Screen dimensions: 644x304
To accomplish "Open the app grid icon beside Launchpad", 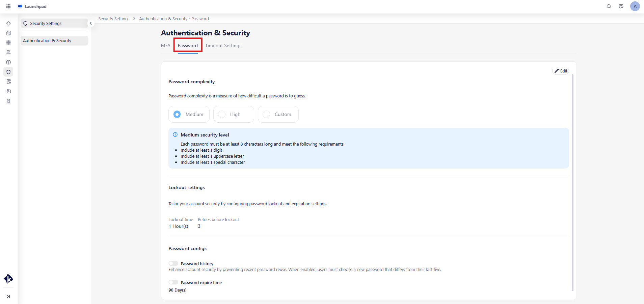I will pos(8,6).
